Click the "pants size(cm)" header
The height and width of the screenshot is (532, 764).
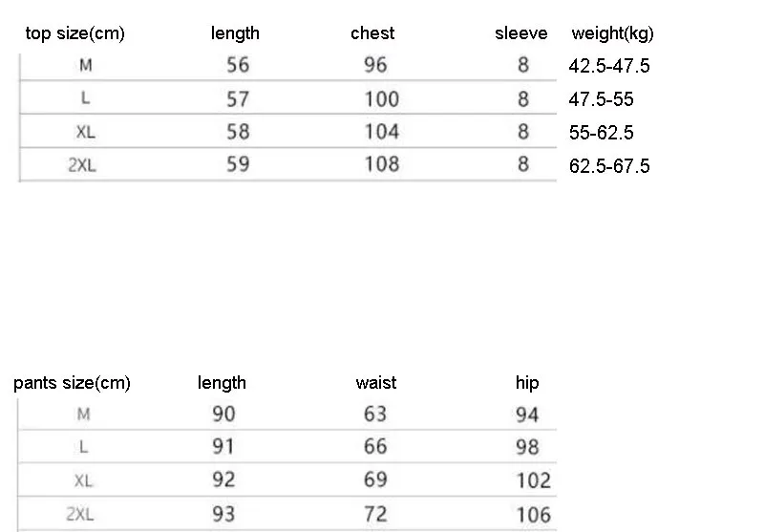72,383
